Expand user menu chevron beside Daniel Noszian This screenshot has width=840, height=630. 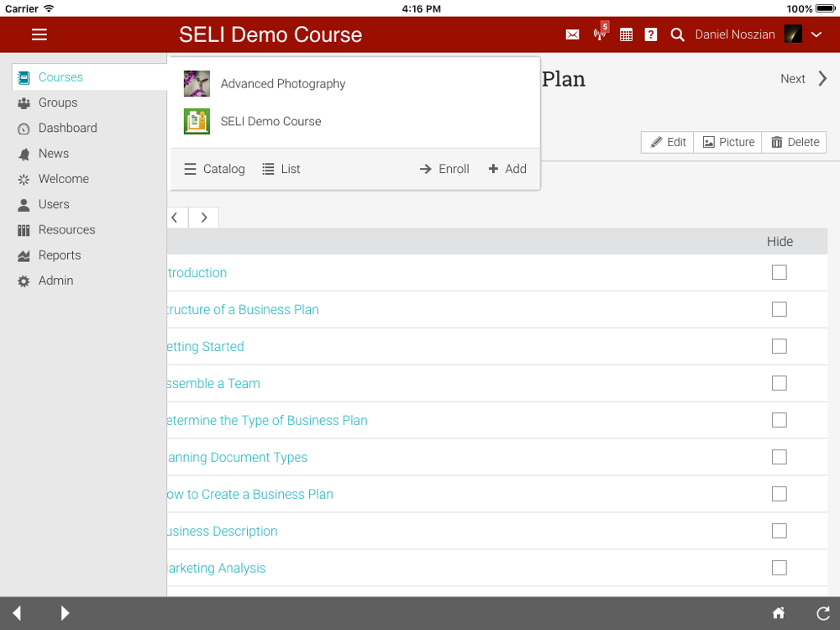pyautogui.click(x=816, y=34)
